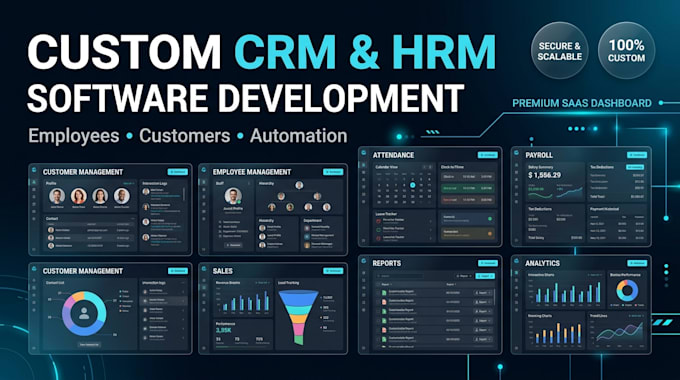Click the search icon in the Reports search bar

(378, 276)
